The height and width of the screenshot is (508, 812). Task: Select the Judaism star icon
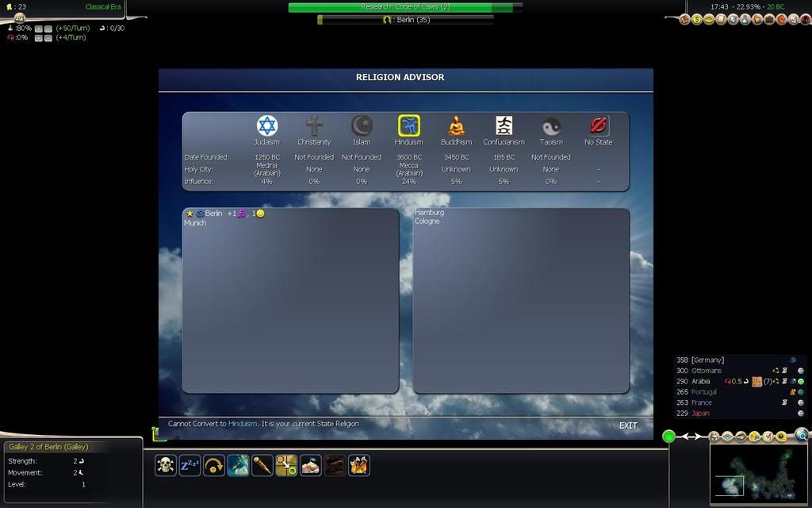tap(267, 126)
